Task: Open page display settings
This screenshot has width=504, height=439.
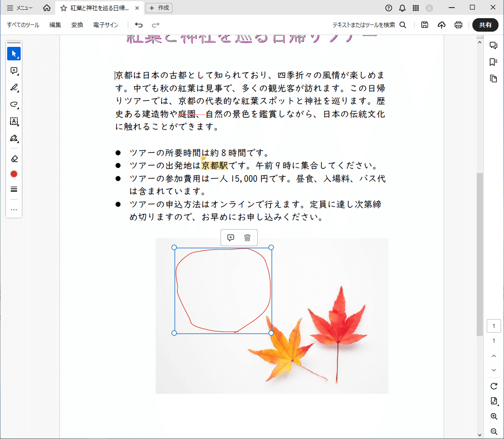Action: click(494, 401)
